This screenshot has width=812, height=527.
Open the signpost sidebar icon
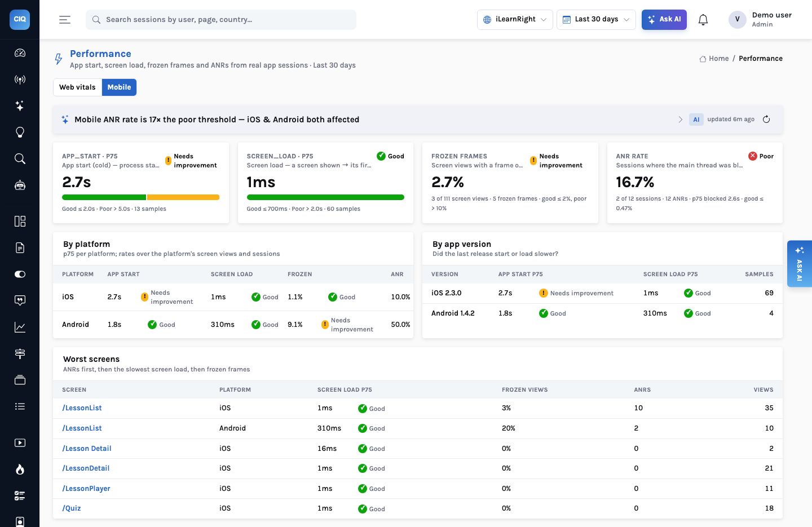pos(20,354)
